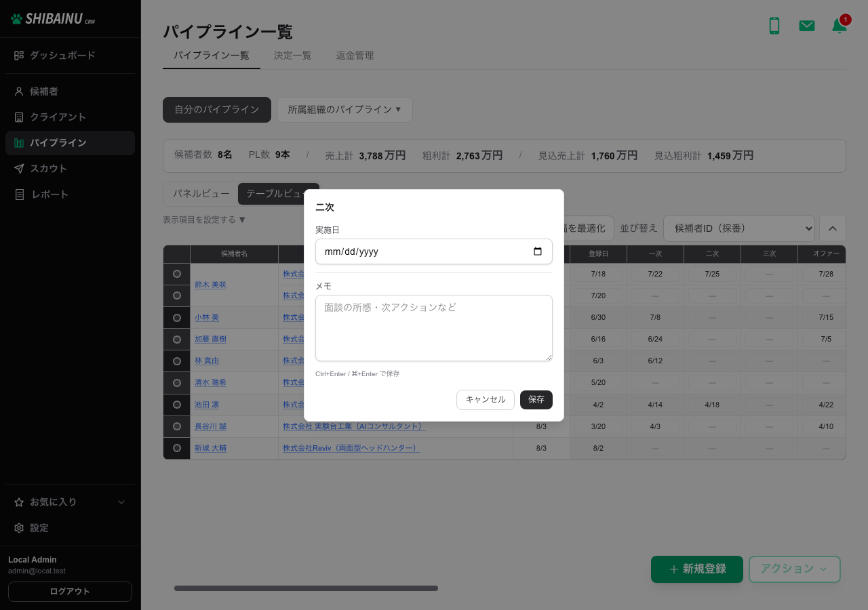Expand the お気に入り section chevron
Screen dimensions: 868x610
pyautogui.click(x=121, y=502)
